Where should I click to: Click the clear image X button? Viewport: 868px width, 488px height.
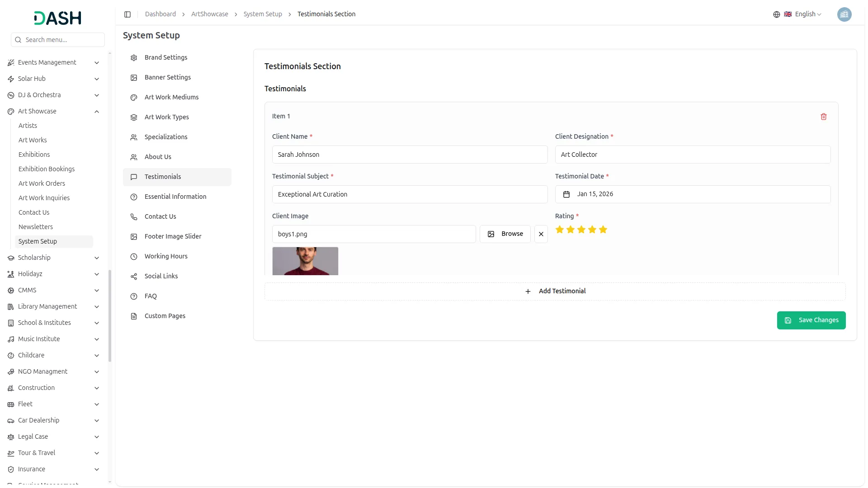pyautogui.click(x=541, y=234)
